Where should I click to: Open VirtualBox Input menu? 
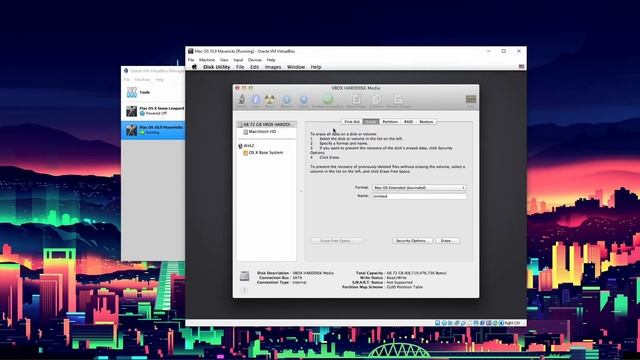tap(238, 60)
